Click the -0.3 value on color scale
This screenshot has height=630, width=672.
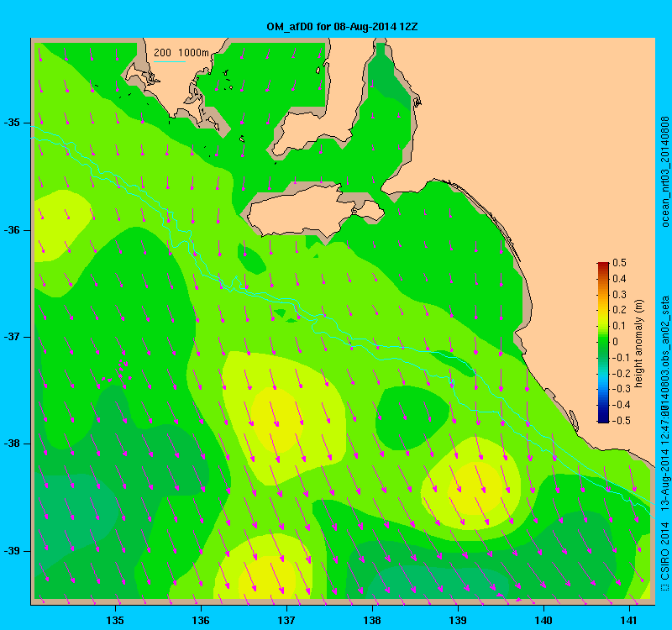click(x=621, y=389)
